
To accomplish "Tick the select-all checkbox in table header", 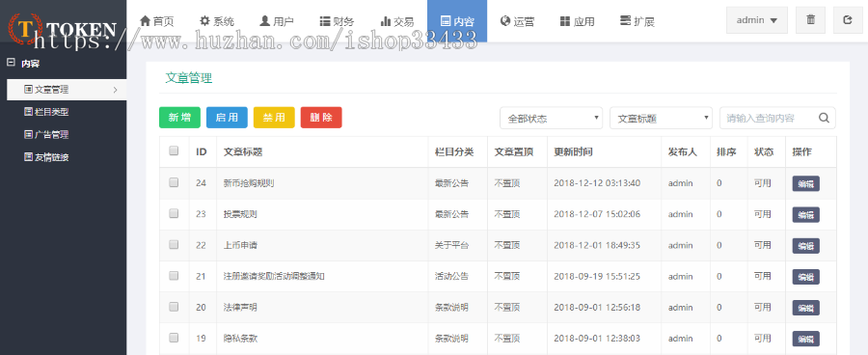I will [x=174, y=150].
